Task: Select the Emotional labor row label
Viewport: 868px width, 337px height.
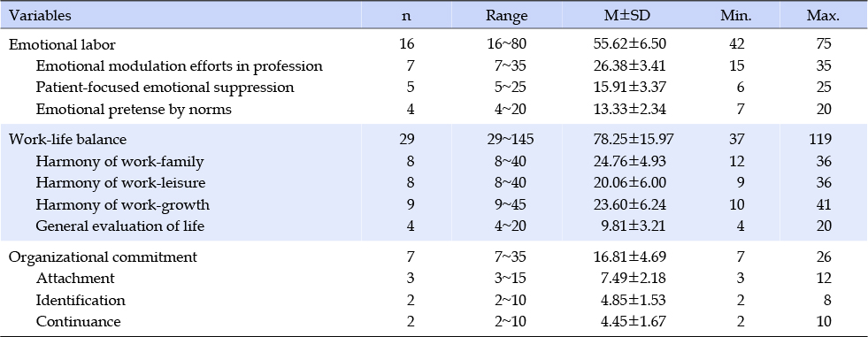Action: click(x=62, y=44)
